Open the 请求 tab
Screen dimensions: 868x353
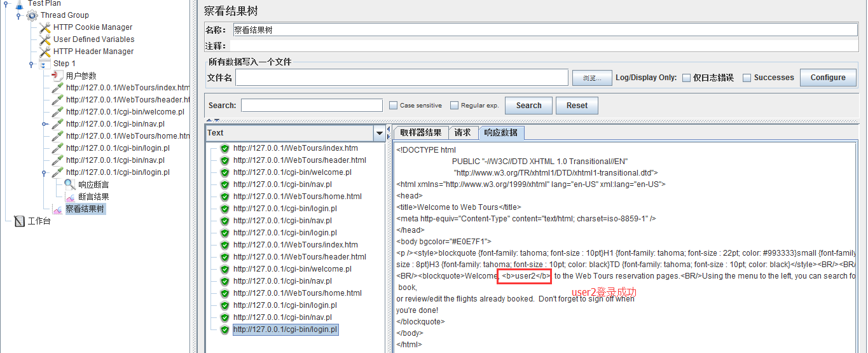pyautogui.click(x=462, y=133)
